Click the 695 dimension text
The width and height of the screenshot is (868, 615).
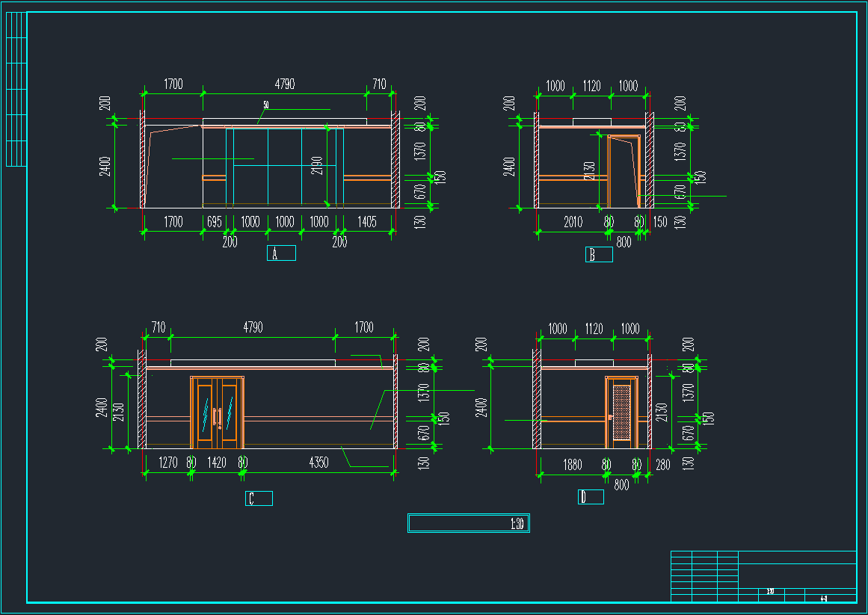point(214,222)
